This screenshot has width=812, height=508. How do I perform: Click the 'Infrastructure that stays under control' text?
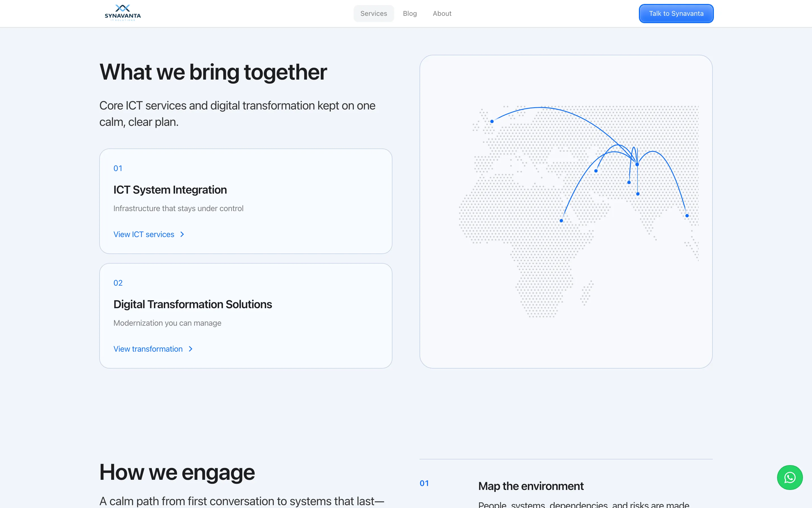(178, 208)
